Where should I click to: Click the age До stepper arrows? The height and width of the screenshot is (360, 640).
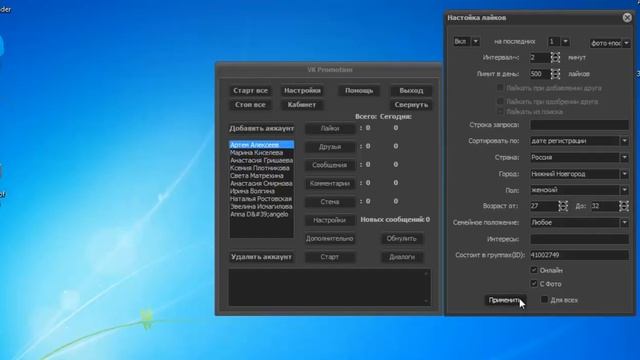(x=624, y=206)
